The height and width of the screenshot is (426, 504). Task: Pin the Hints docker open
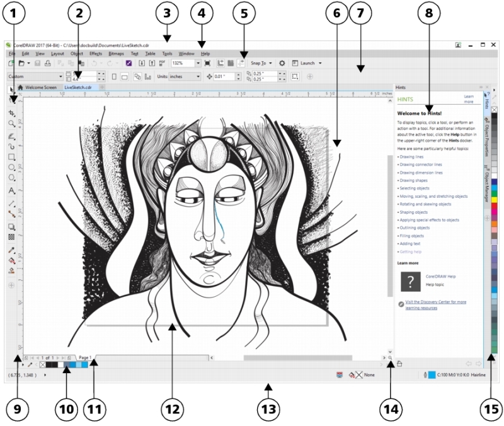481,87
